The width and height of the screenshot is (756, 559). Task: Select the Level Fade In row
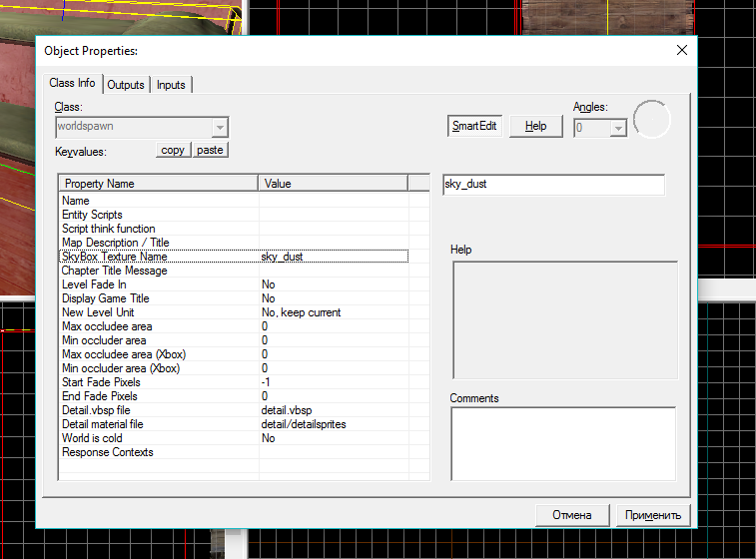[x=235, y=284]
